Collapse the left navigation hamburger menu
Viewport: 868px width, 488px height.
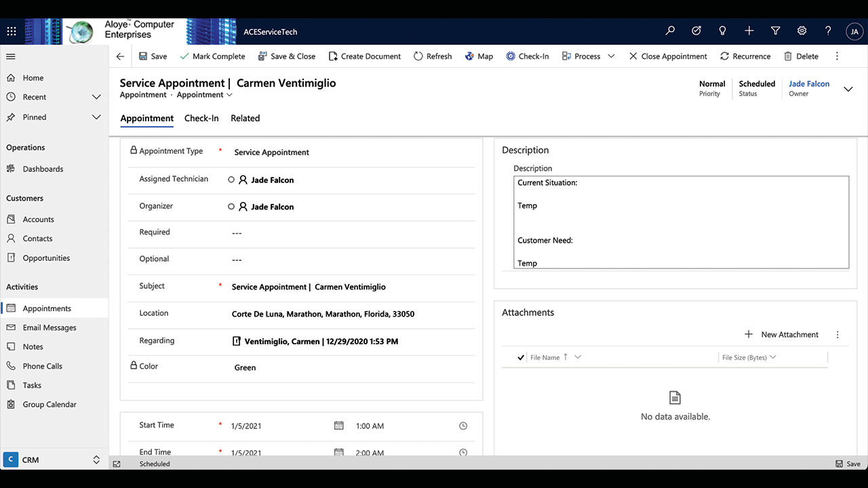coord(11,56)
